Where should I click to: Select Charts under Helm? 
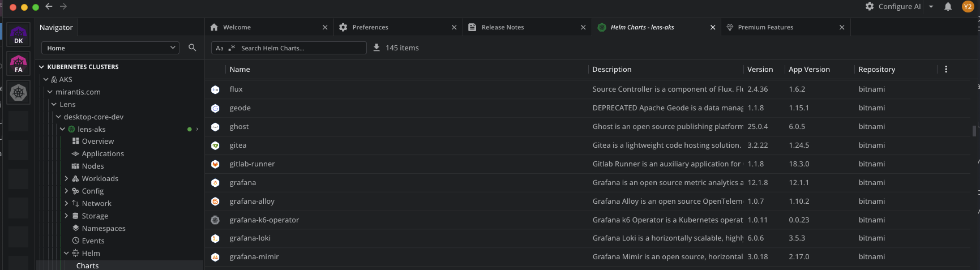[x=87, y=265]
